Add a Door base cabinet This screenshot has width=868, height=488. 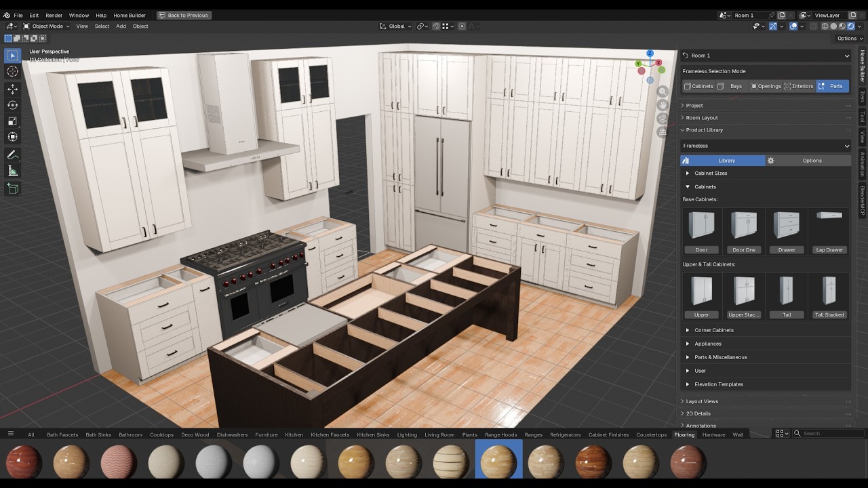click(701, 231)
